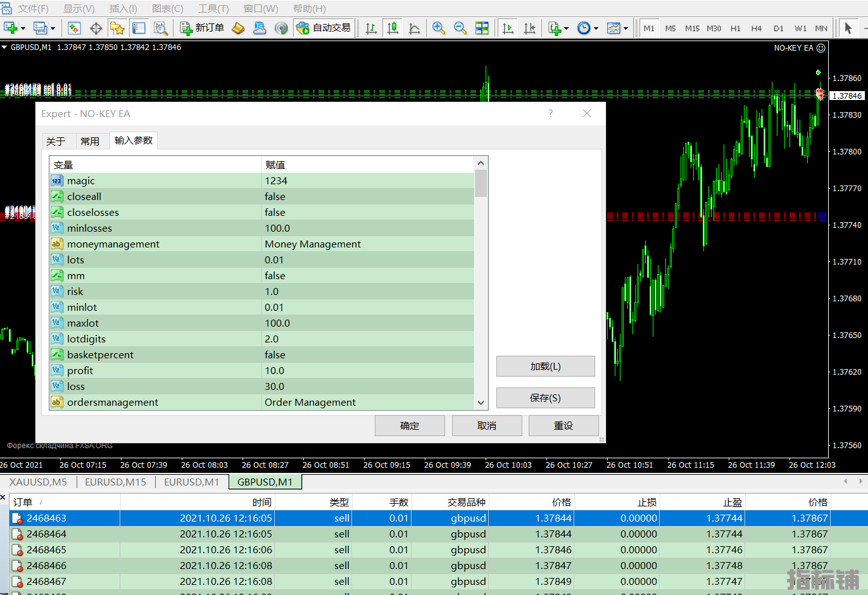Screen dimensions: 868x595
Task: Open the 图表(C) menu
Action: pos(167,8)
